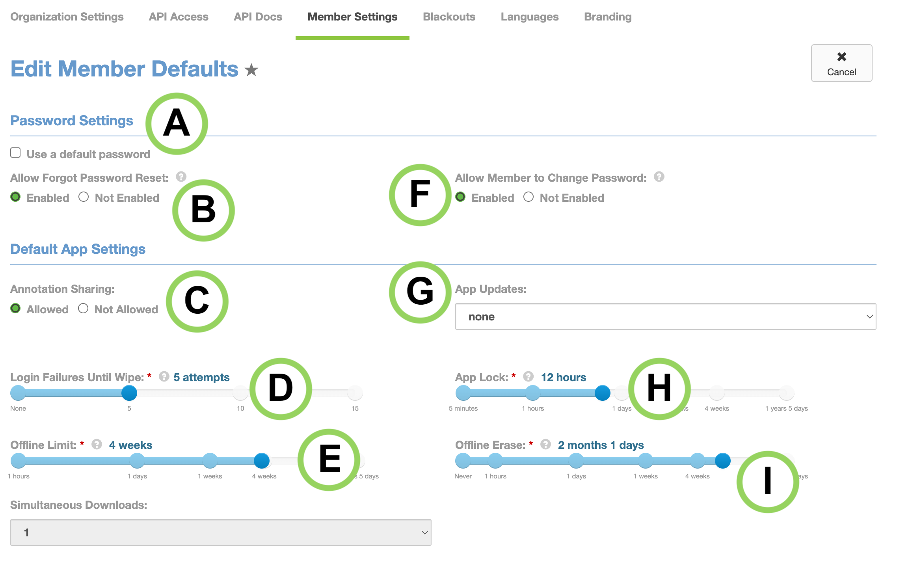The width and height of the screenshot is (897, 588).
Task: Click the 1 days stop on Offline Limit slider
Action: 137,461
